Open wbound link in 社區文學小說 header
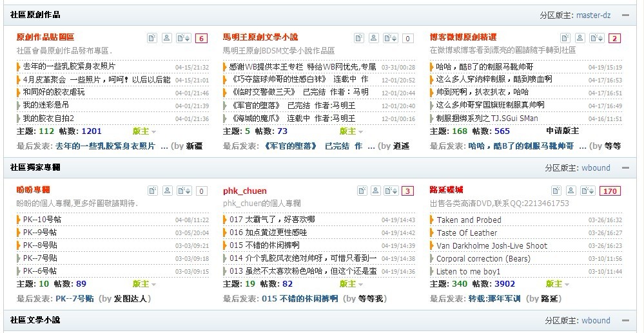The width and height of the screenshot is (644, 333). coord(596,320)
